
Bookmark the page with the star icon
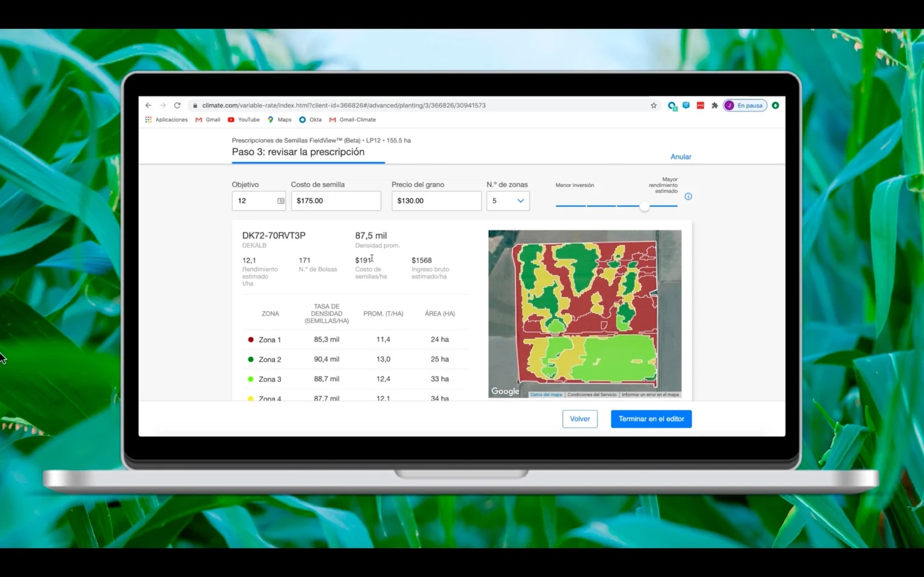pyautogui.click(x=654, y=106)
